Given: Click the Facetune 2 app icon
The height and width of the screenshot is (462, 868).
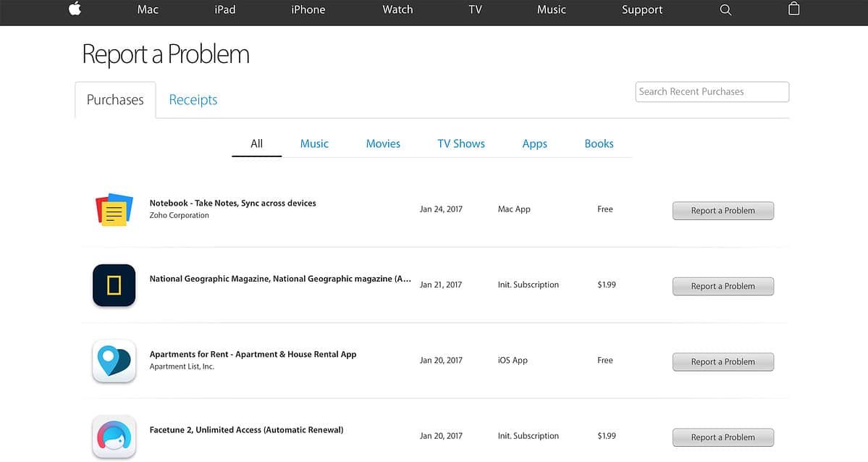Looking at the screenshot, I should (114, 437).
